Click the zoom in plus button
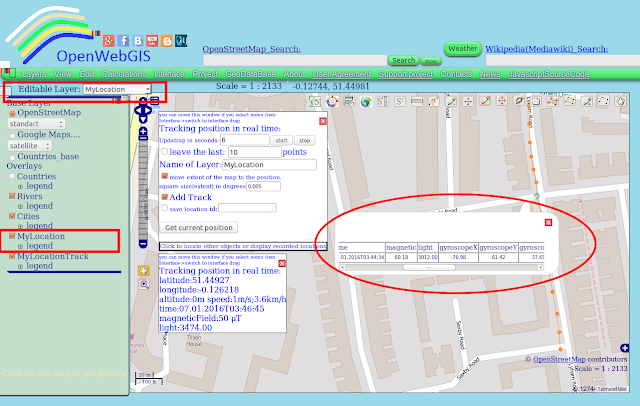The width and height of the screenshot is (640, 406). click(143, 131)
